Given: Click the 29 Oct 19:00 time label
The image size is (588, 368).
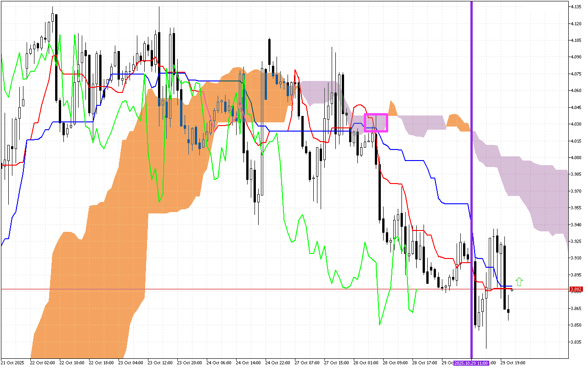Looking at the screenshot, I should 514,363.
